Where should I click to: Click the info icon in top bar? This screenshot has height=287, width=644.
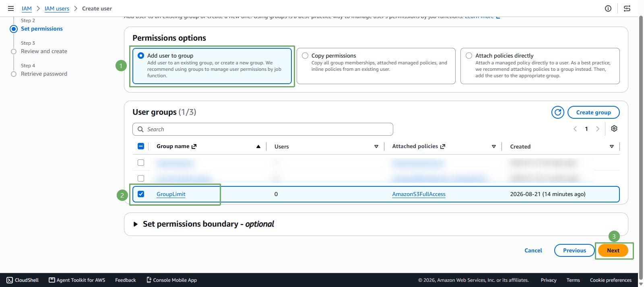click(x=608, y=8)
